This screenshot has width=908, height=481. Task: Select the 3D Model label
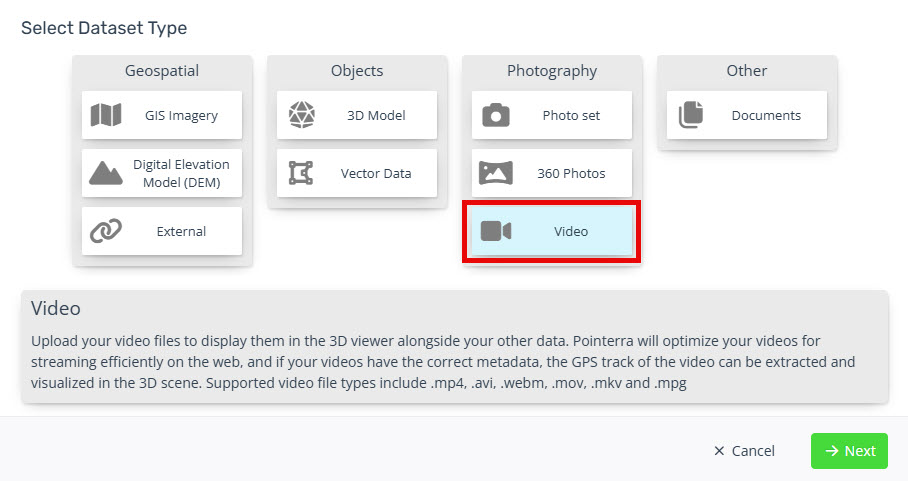[x=376, y=115]
